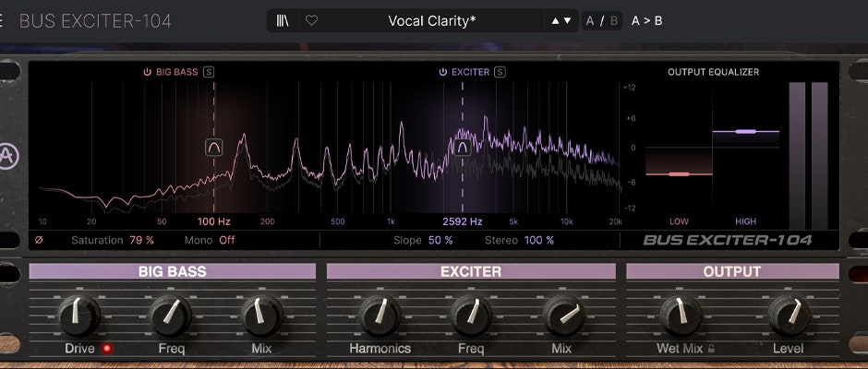Image resolution: width=868 pixels, height=369 pixels.
Task: Switch to the B preset slot
Action: (x=613, y=20)
